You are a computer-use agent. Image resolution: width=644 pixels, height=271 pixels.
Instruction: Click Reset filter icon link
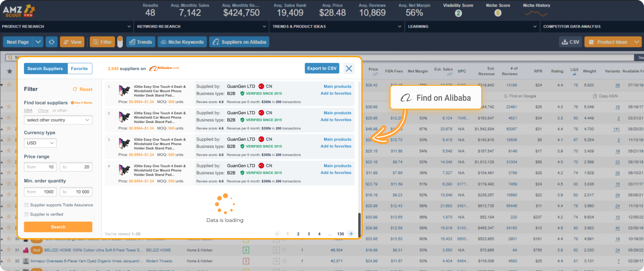click(82, 89)
